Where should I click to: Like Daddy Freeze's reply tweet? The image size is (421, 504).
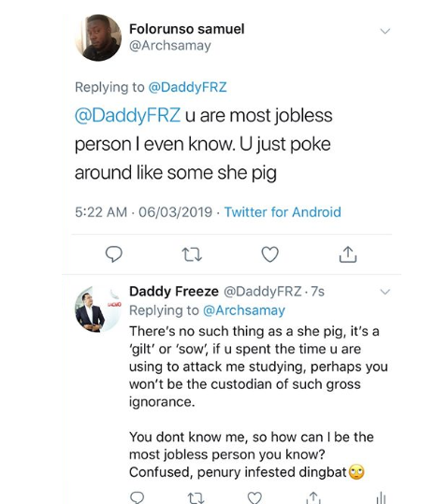click(x=254, y=497)
